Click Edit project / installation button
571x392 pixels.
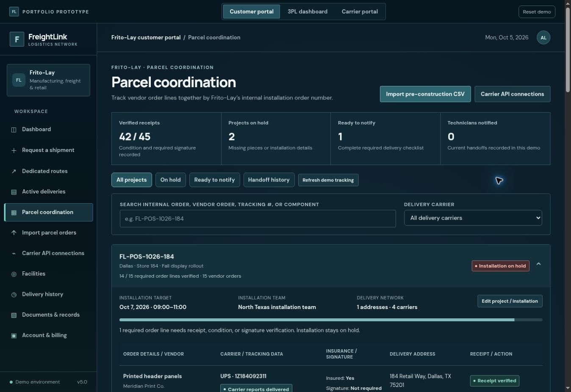[x=510, y=301]
